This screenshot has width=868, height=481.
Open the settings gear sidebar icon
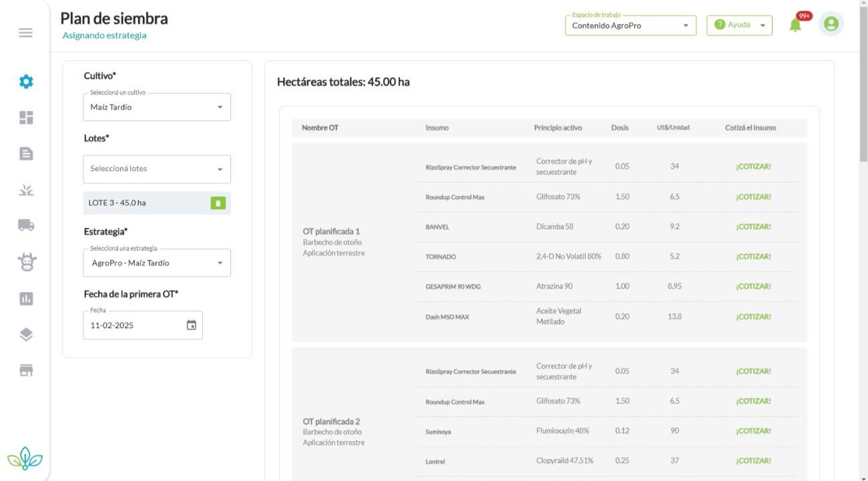click(25, 82)
